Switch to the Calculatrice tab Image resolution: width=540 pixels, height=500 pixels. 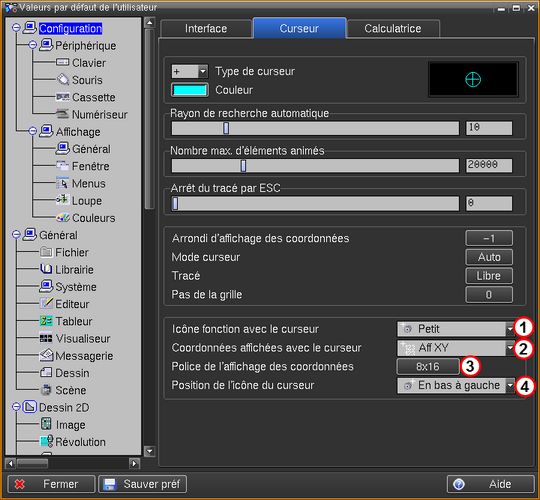[x=393, y=28]
